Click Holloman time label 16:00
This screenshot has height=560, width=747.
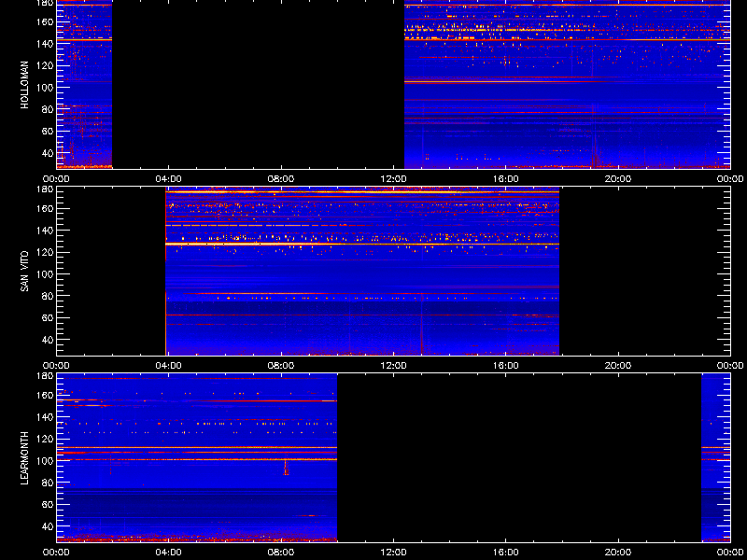505,179
